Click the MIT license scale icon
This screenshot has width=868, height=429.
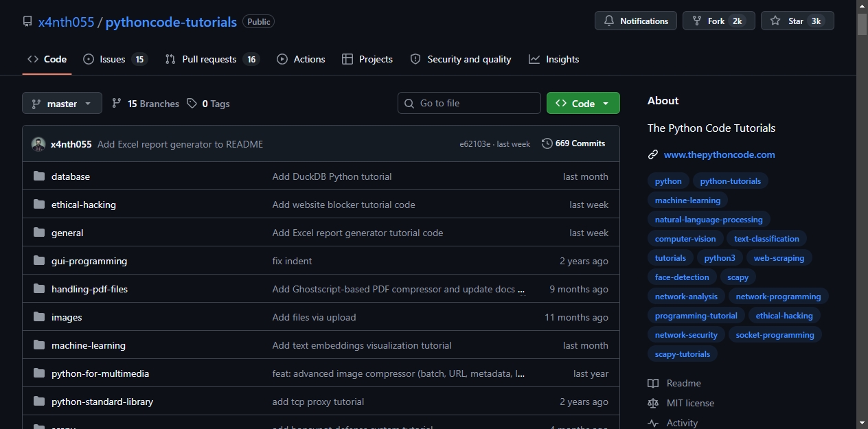point(653,403)
